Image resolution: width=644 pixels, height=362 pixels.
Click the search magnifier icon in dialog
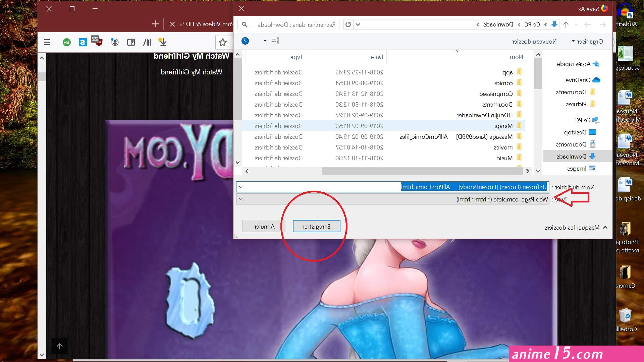[245, 24]
